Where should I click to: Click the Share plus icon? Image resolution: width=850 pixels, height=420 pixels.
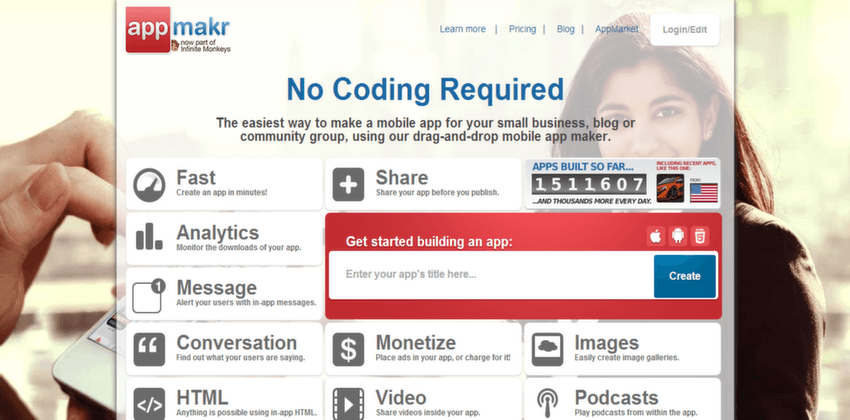point(348,185)
